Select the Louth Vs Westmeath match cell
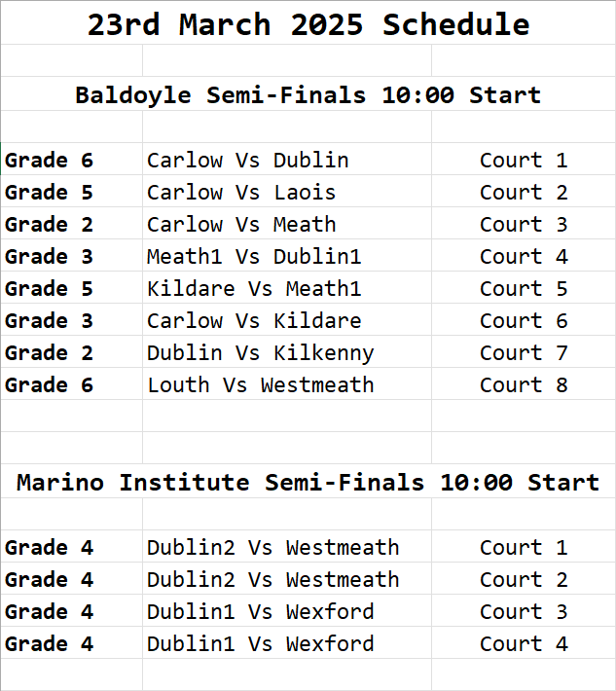This screenshot has height=691, width=616. 260,384
